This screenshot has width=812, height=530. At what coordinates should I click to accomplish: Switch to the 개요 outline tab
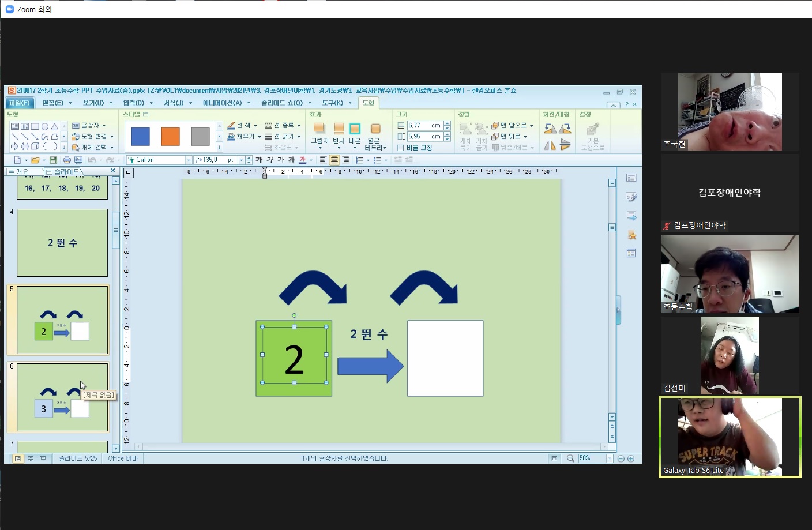coord(23,171)
